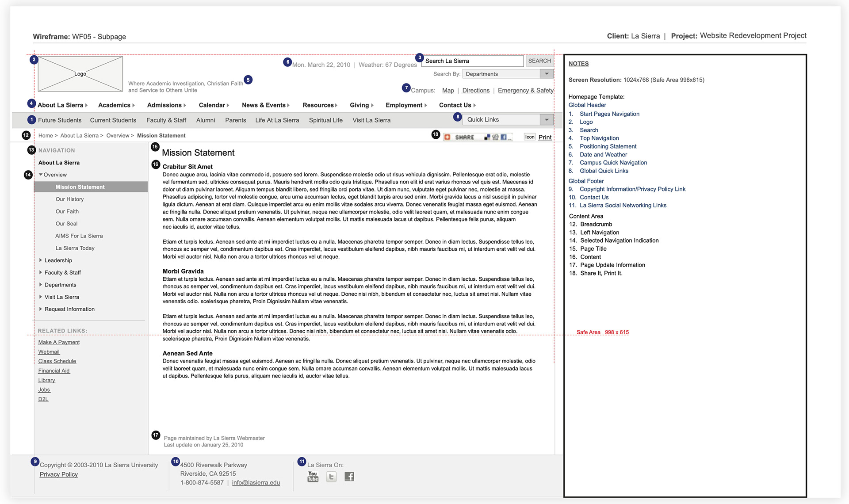This screenshot has width=849, height=504.
Task: Collapse the Overview section in left navigation
Action: pyautogui.click(x=41, y=175)
